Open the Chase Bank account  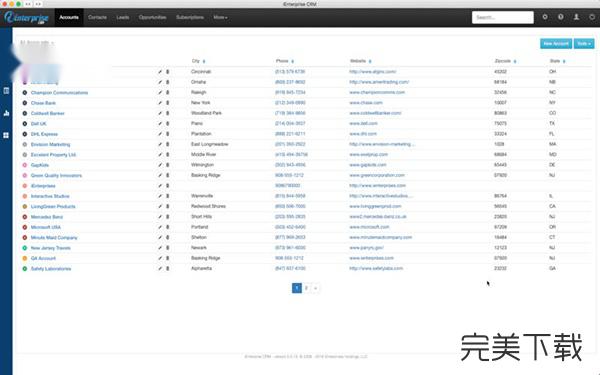43,103
